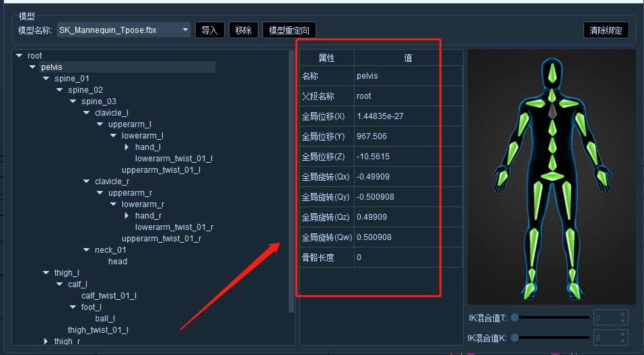Click the 模型重定向 retarget button

pos(289,30)
